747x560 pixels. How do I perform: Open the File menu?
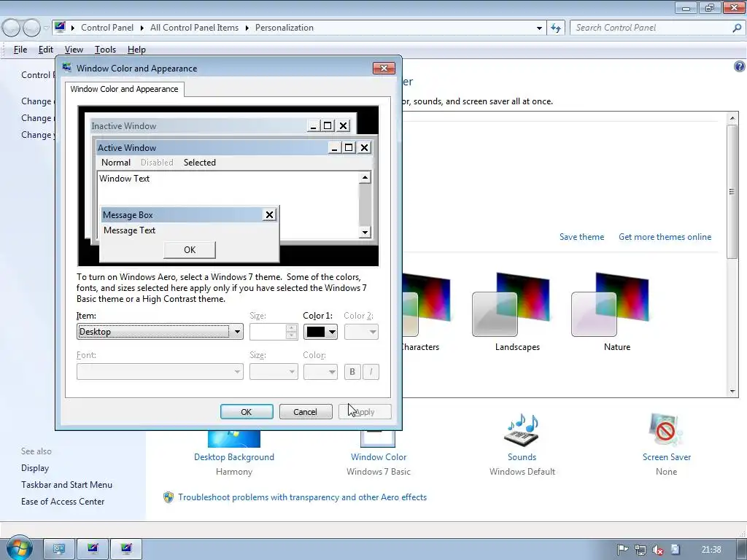(x=20, y=50)
